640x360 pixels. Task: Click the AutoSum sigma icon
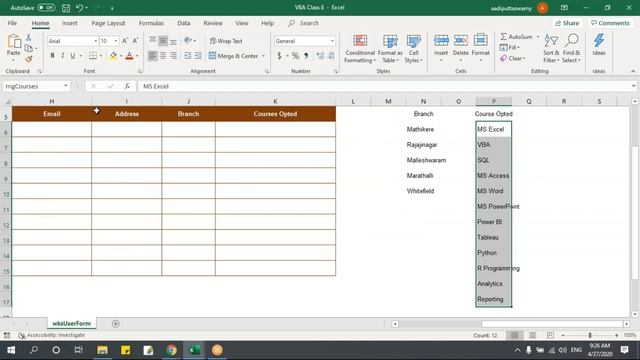504,37
